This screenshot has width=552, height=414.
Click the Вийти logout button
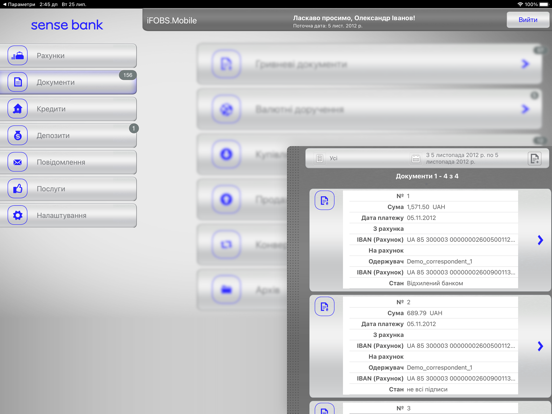pyautogui.click(x=528, y=20)
